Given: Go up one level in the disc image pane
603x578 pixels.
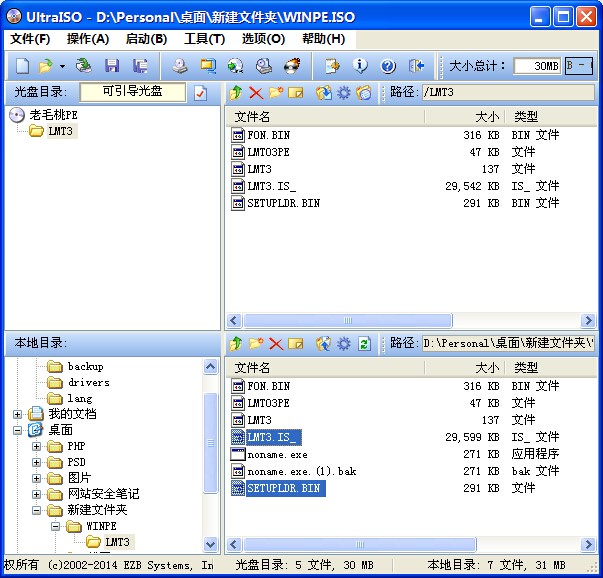Looking at the screenshot, I should (235, 93).
